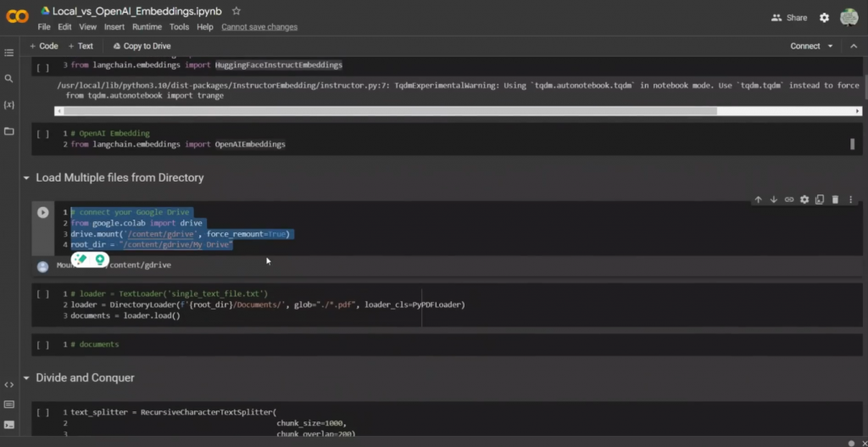Open the selected cell's editor settings gear
Screen dimensions: 868x447
[804, 199]
